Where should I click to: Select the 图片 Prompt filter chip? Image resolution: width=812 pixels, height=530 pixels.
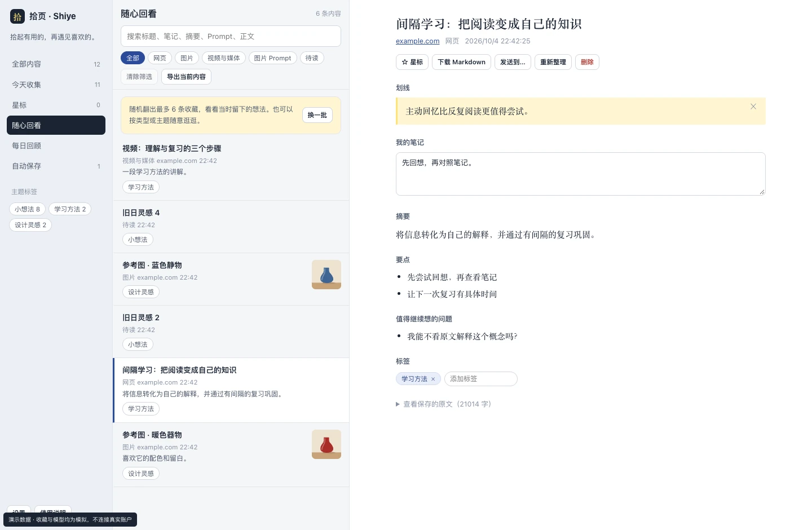point(272,58)
